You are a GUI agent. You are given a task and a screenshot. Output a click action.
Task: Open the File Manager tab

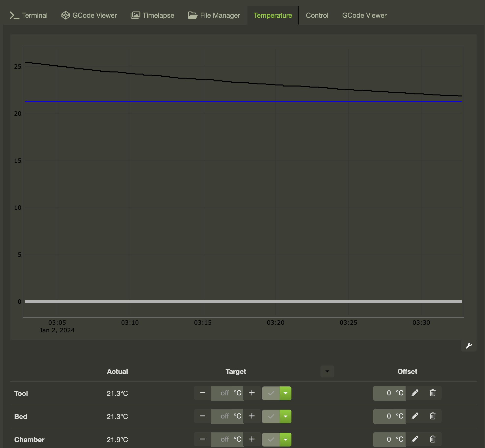pyautogui.click(x=214, y=15)
